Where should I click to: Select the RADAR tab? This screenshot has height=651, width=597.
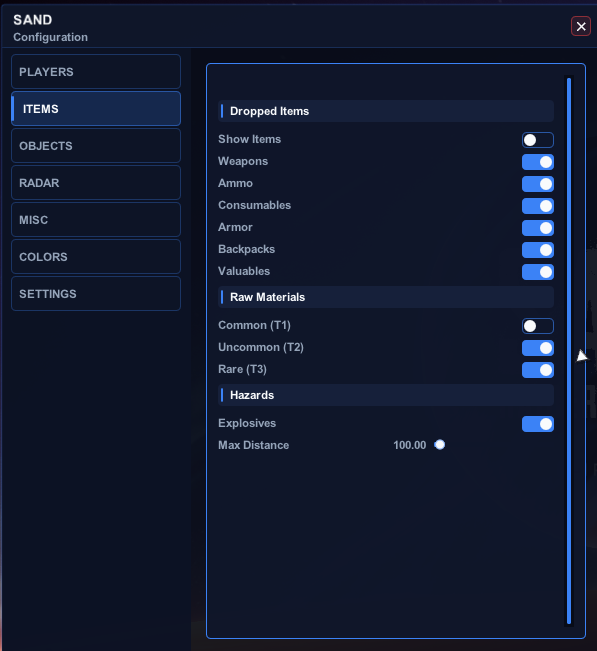tap(96, 182)
